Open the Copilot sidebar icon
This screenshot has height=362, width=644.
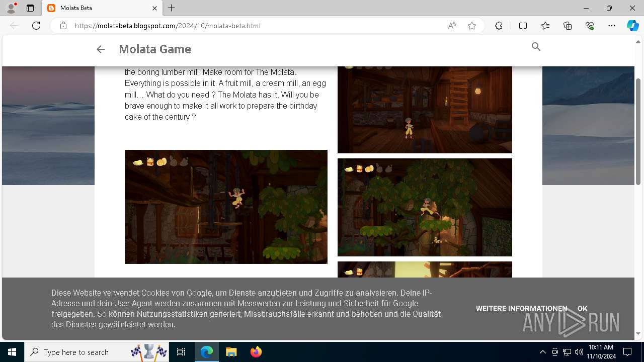click(632, 26)
